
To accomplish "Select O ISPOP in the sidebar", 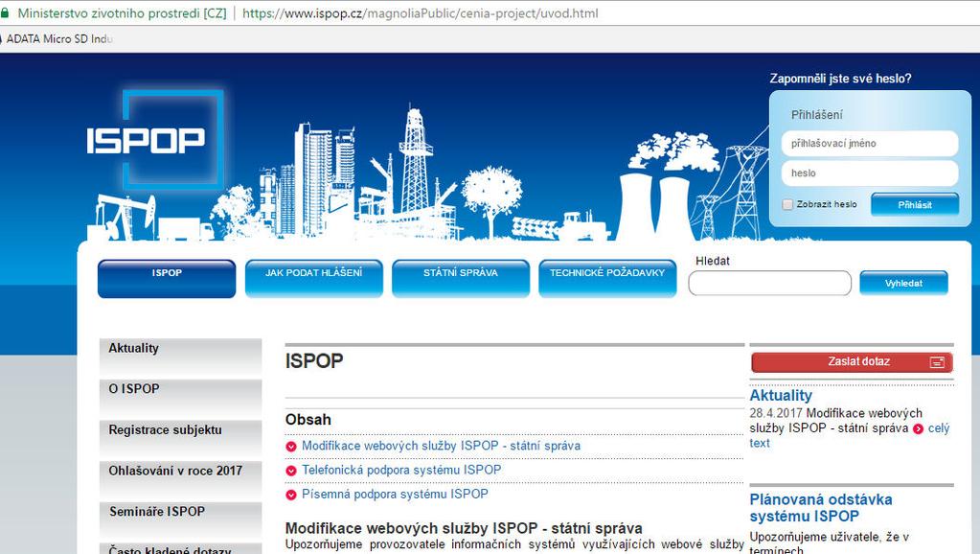I will [x=181, y=397].
